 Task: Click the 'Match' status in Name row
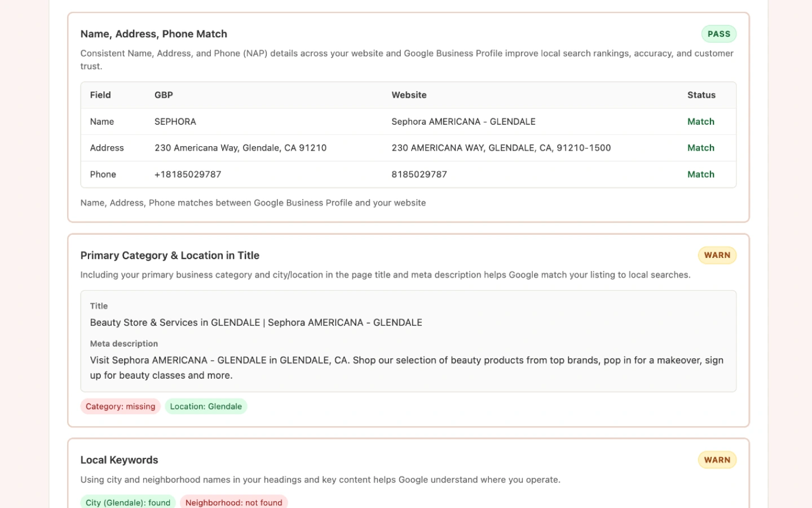click(700, 121)
